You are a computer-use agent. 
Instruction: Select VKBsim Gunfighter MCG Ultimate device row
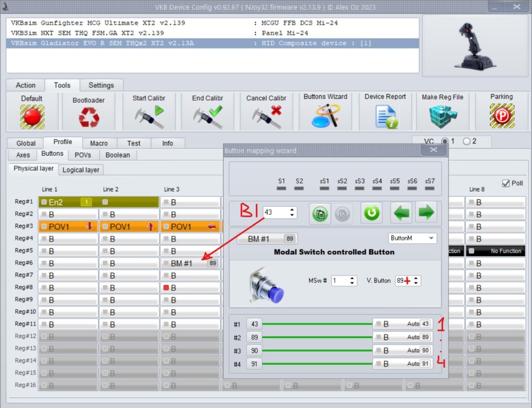point(212,23)
